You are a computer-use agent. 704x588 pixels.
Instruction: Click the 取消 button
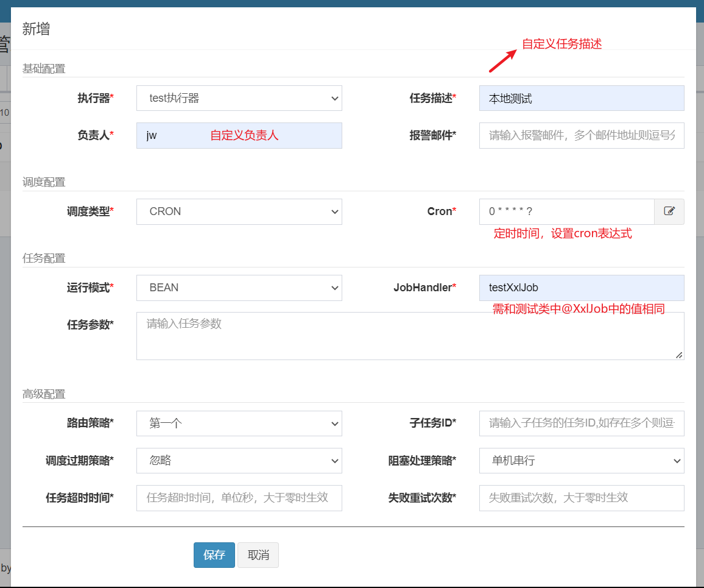tap(258, 554)
